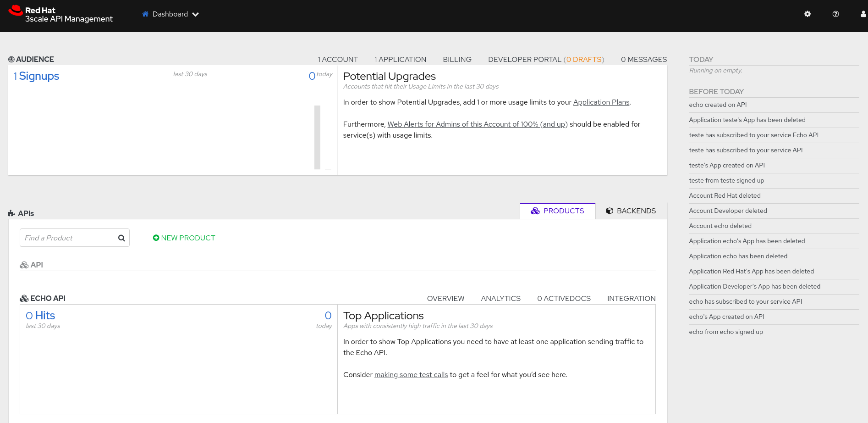The width and height of the screenshot is (868, 423).
Task: Open the user account icon
Action: (x=863, y=14)
